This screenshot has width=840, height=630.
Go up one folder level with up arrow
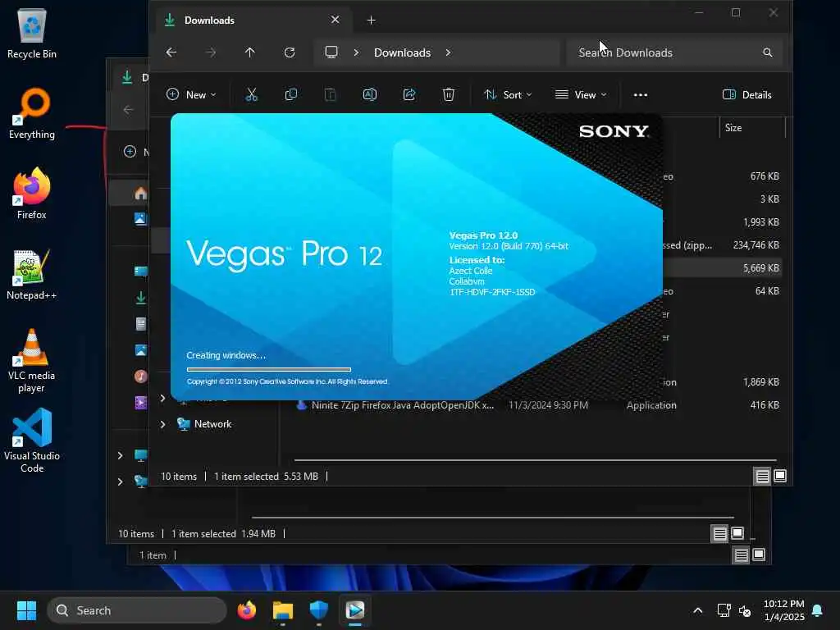pos(249,52)
